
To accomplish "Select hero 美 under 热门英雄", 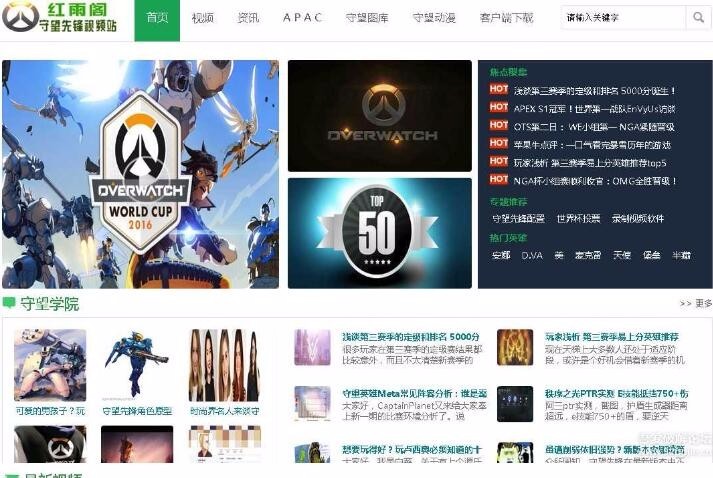I will pos(559,255).
